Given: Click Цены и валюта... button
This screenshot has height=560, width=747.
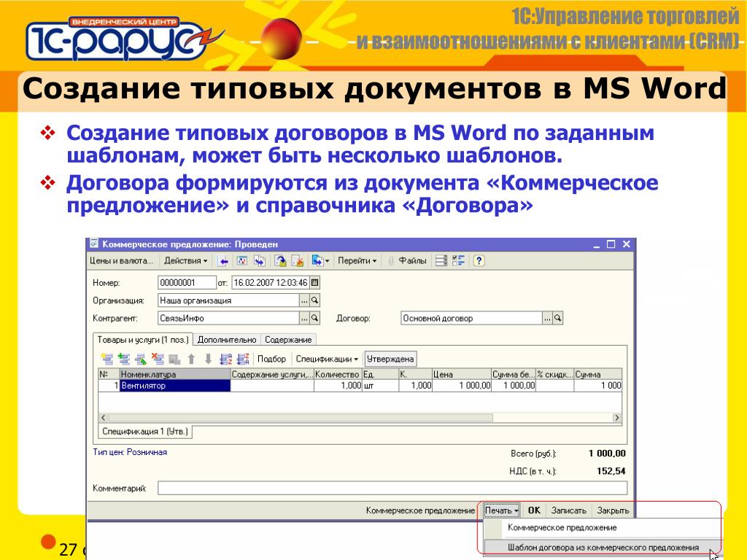Looking at the screenshot, I should (x=122, y=260).
